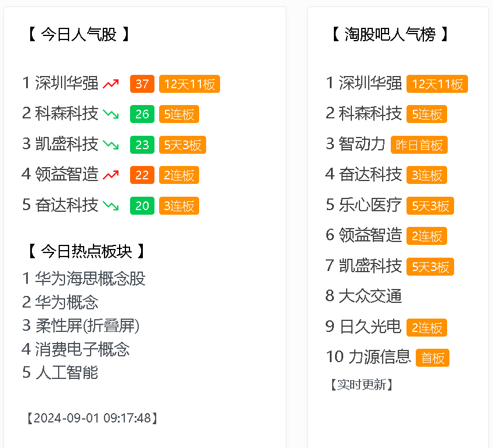This screenshot has height=448, width=493.
Task: Click the 首板 tag beside 力源信息
Action: 433,358
